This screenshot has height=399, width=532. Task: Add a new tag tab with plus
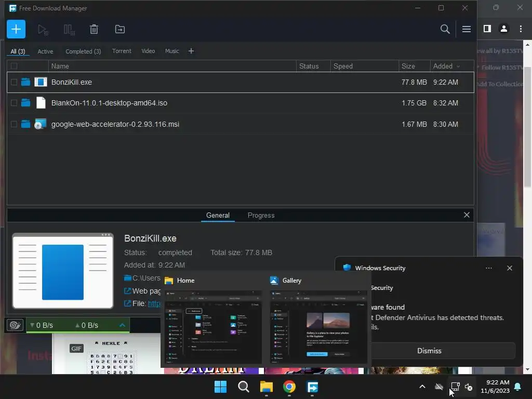point(191,51)
